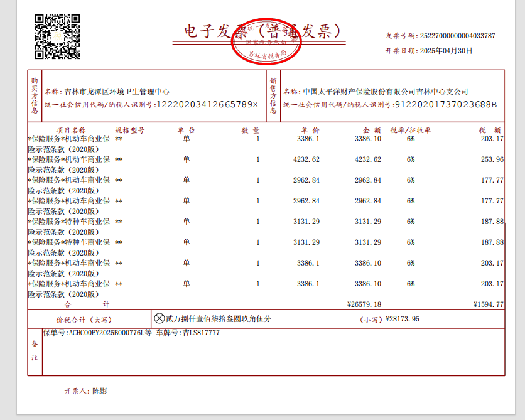Select buyer tax ID 12220203412665789X
This screenshot has width=525, height=420.
pyautogui.click(x=207, y=105)
